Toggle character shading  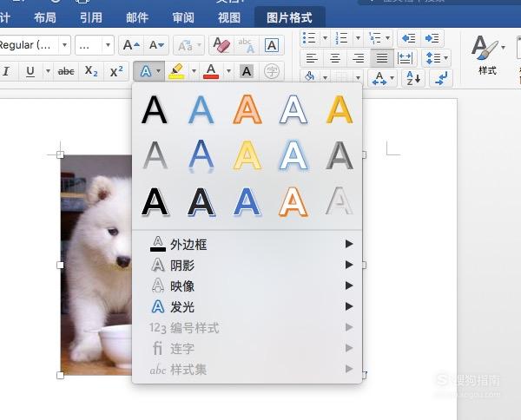247,71
